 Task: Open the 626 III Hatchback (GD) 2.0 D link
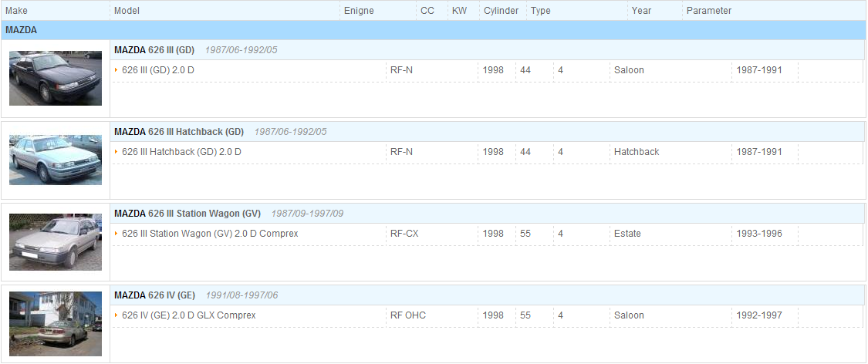(x=181, y=152)
